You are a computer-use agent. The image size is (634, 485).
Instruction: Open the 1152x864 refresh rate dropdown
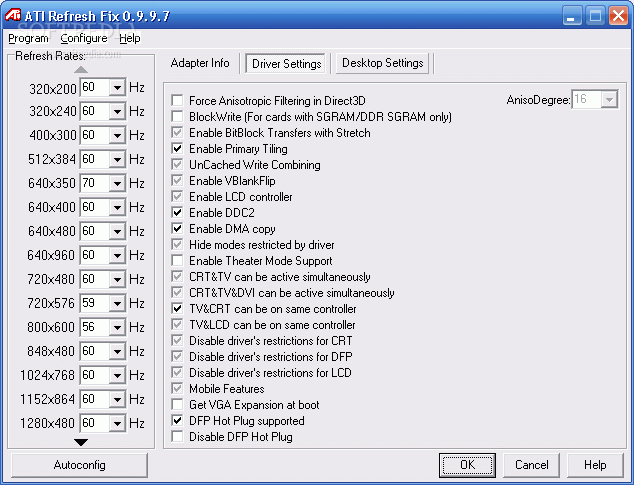[117, 399]
